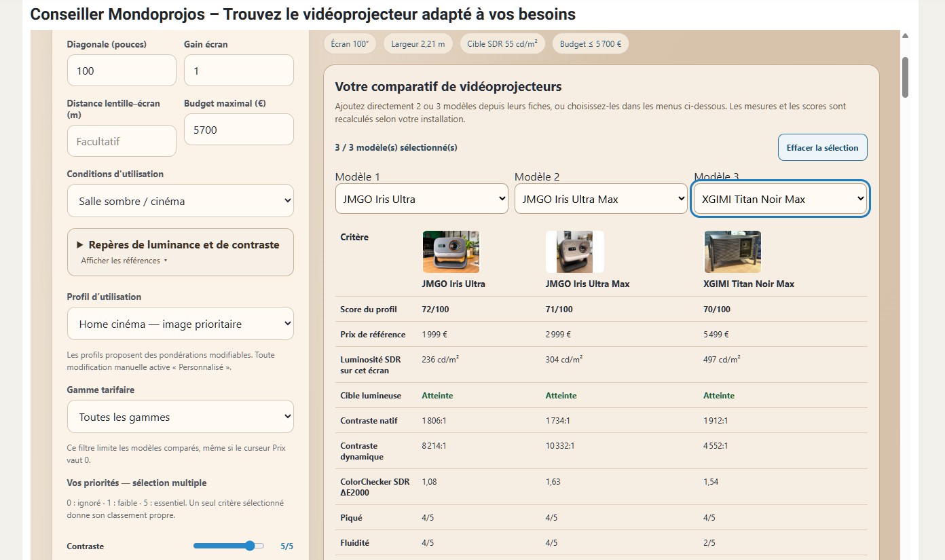This screenshot has width=945, height=560.
Task: Click the Gain écran input field
Action: (x=239, y=71)
